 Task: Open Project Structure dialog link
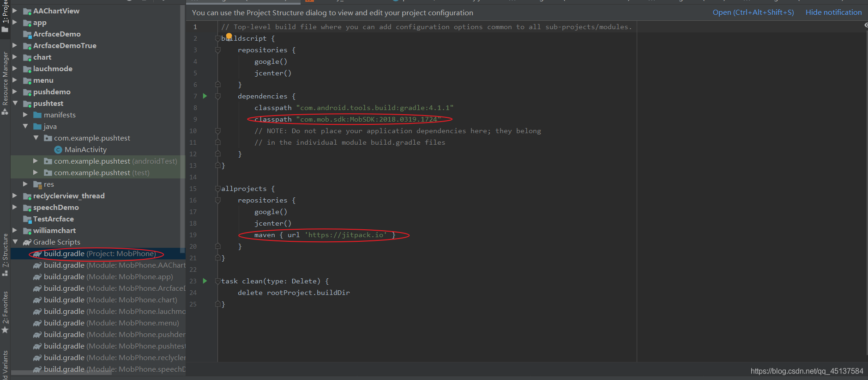[753, 12]
